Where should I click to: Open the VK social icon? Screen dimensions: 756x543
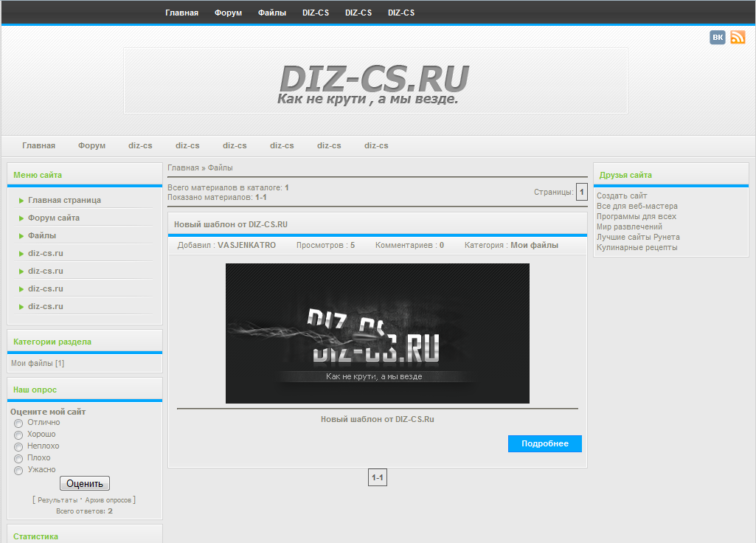pyautogui.click(x=718, y=37)
